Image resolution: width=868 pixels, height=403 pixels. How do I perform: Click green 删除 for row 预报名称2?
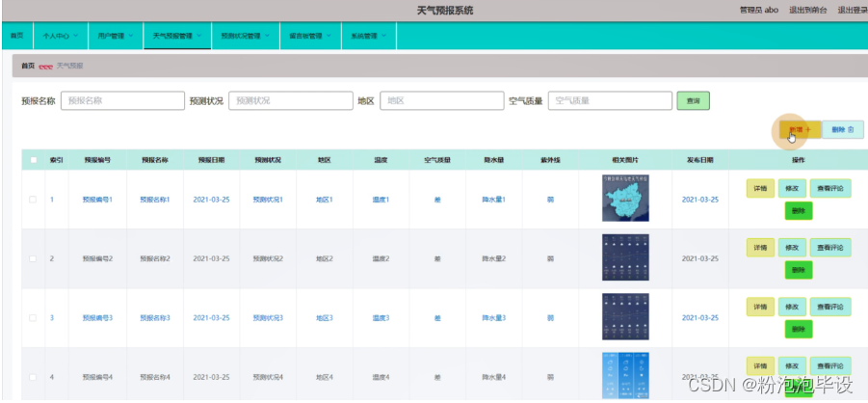pos(799,270)
